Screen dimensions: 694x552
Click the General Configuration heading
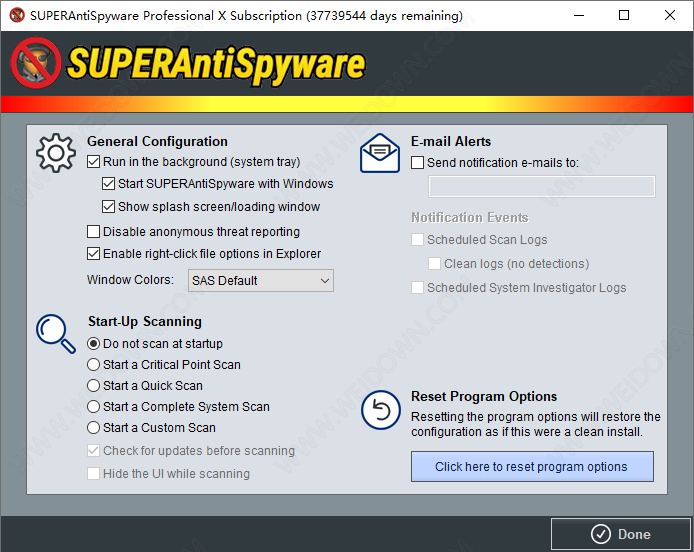tap(157, 141)
